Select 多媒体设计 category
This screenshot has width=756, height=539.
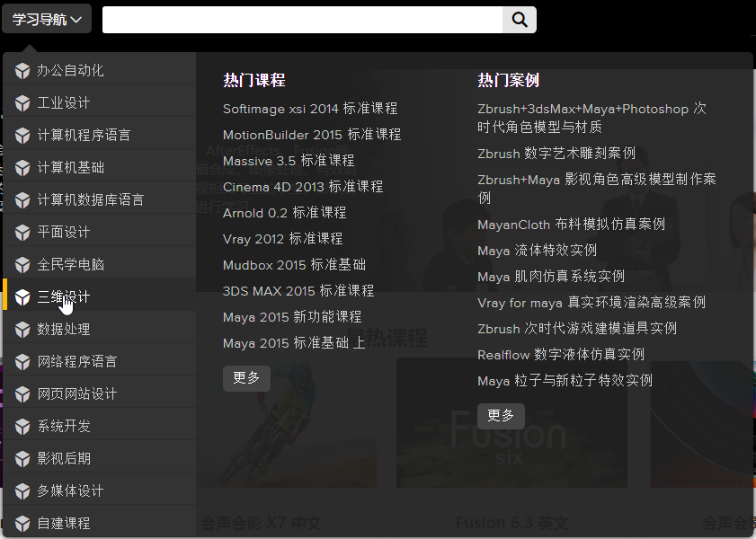(99, 490)
